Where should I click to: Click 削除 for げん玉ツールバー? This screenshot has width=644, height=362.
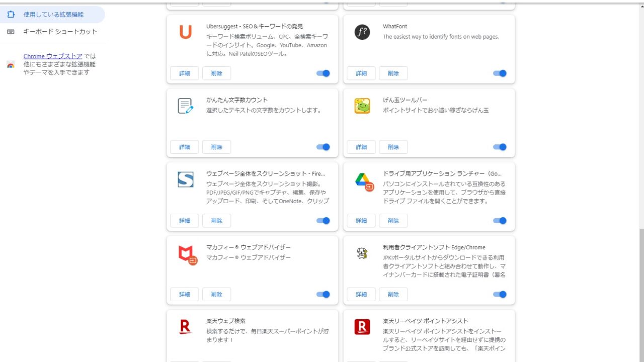[393, 147]
